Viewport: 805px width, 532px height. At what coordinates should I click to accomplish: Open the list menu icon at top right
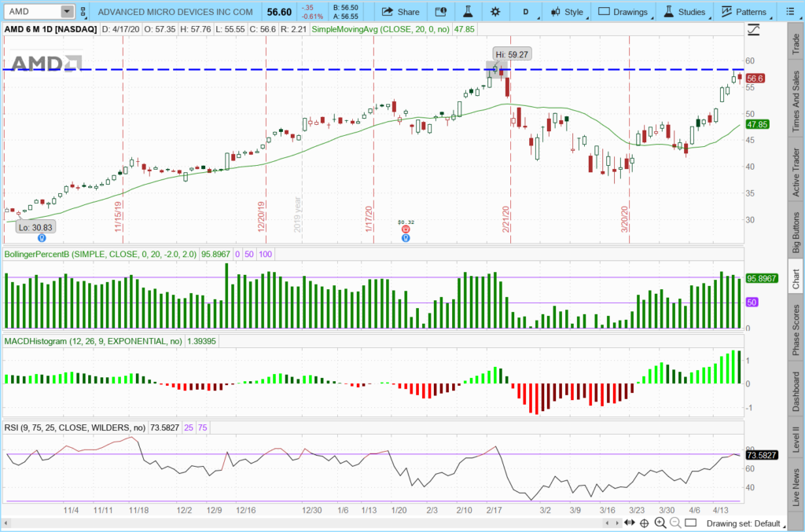click(x=791, y=11)
